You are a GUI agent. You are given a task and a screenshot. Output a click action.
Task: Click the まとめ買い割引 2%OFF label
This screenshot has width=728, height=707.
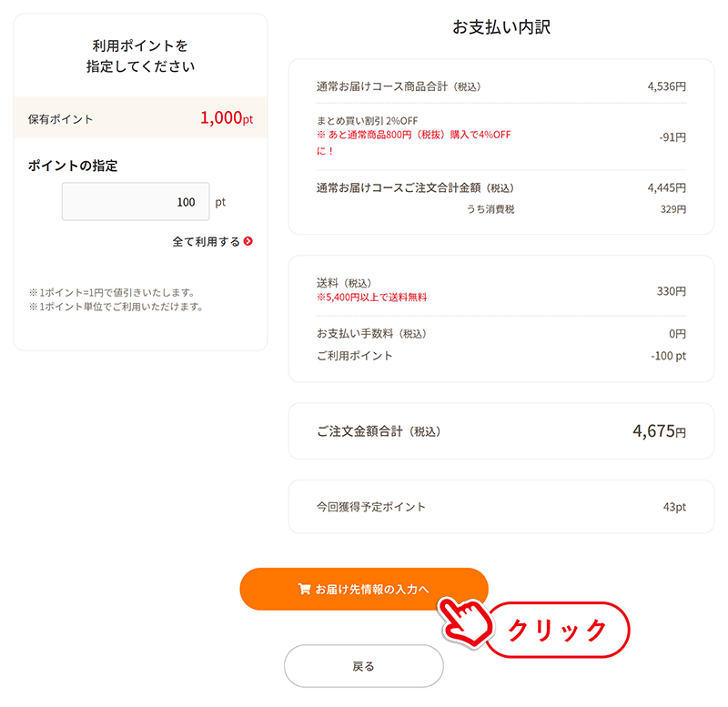(x=368, y=121)
